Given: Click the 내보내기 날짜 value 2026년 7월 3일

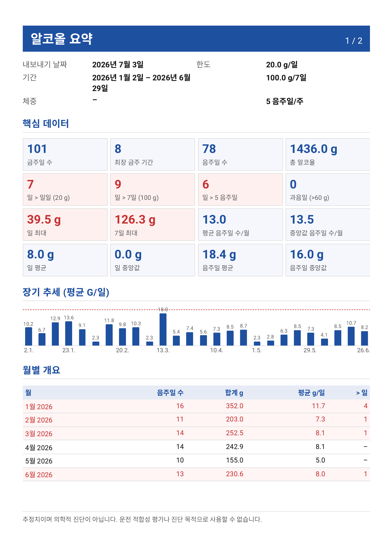Looking at the screenshot, I should 118,65.
